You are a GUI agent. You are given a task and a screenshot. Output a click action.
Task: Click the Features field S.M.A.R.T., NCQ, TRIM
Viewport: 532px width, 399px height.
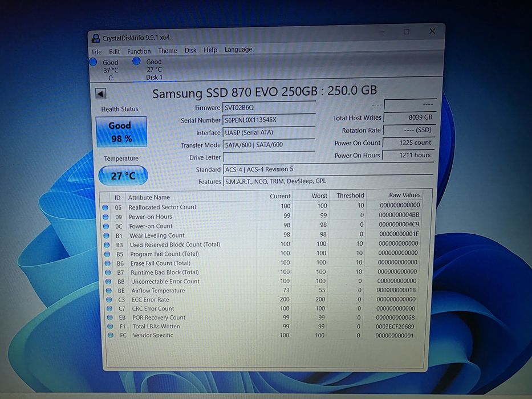pos(328,181)
